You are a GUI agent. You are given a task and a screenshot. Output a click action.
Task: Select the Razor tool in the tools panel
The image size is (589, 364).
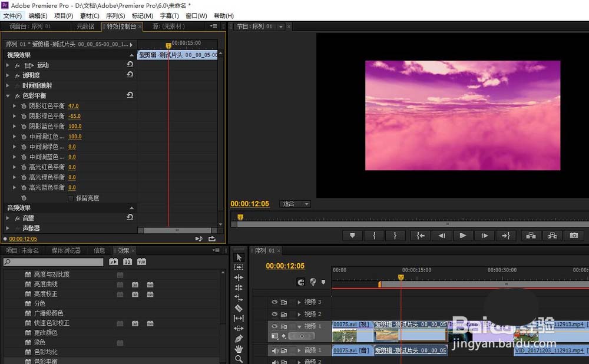[x=239, y=308]
